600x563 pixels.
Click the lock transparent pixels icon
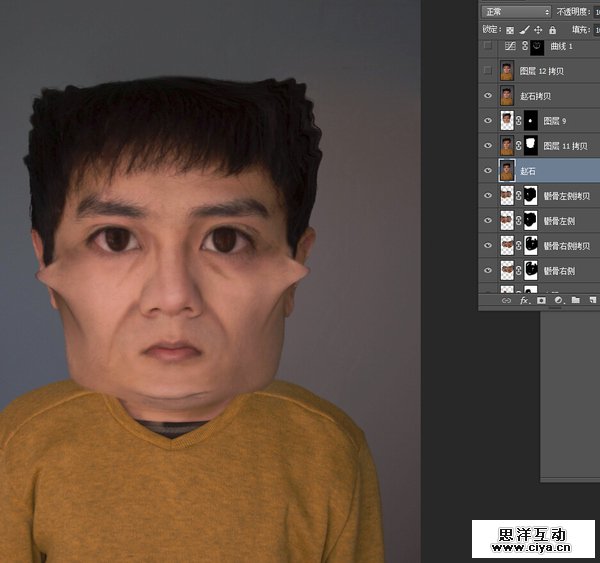[x=512, y=30]
